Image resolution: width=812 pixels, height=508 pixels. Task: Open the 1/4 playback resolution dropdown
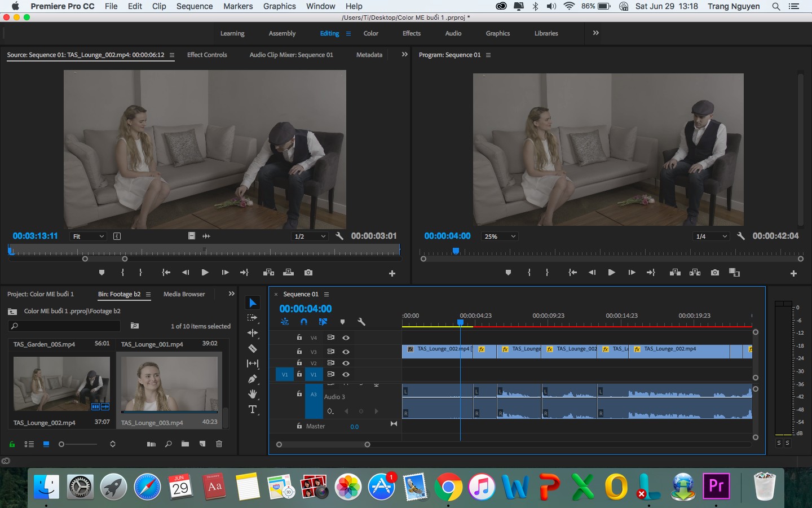point(712,237)
